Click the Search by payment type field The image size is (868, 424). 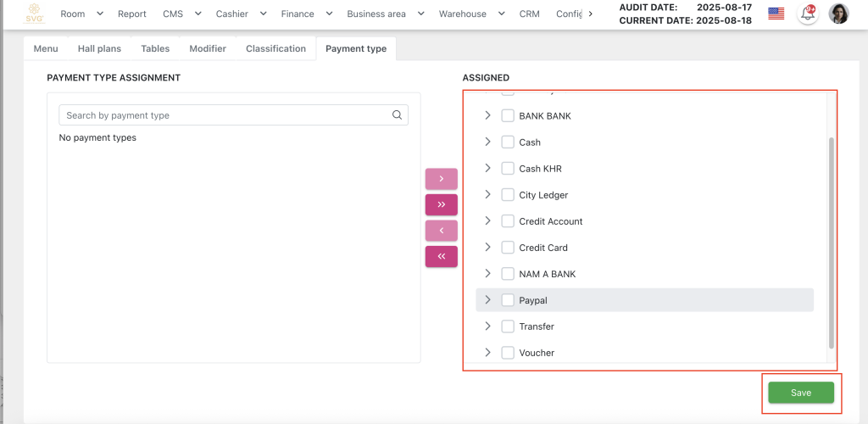coord(225,115)
